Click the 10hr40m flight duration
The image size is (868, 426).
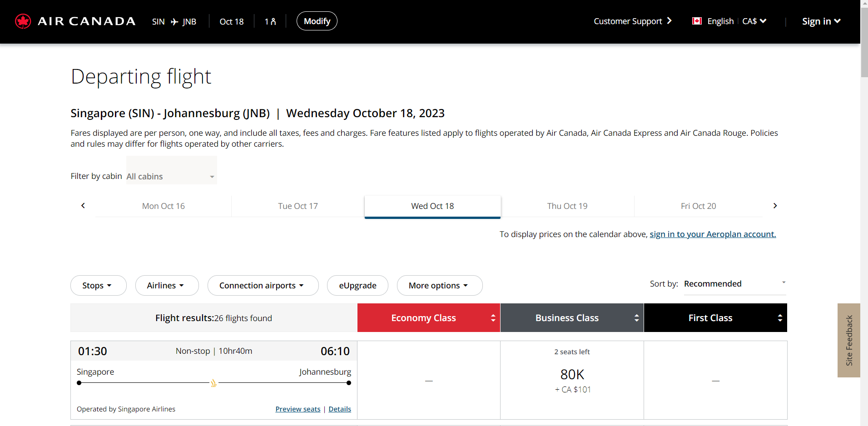coord(235,351)
